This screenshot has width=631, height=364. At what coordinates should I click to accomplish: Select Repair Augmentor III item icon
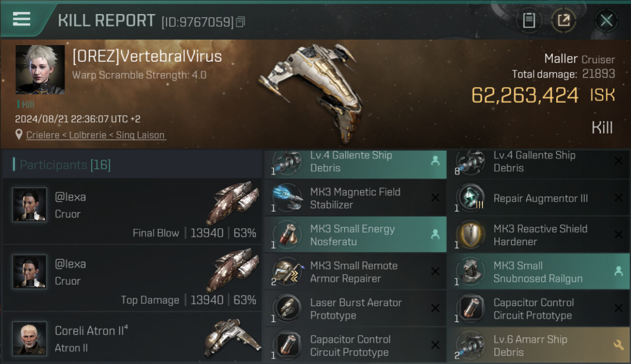click(470, 198)
